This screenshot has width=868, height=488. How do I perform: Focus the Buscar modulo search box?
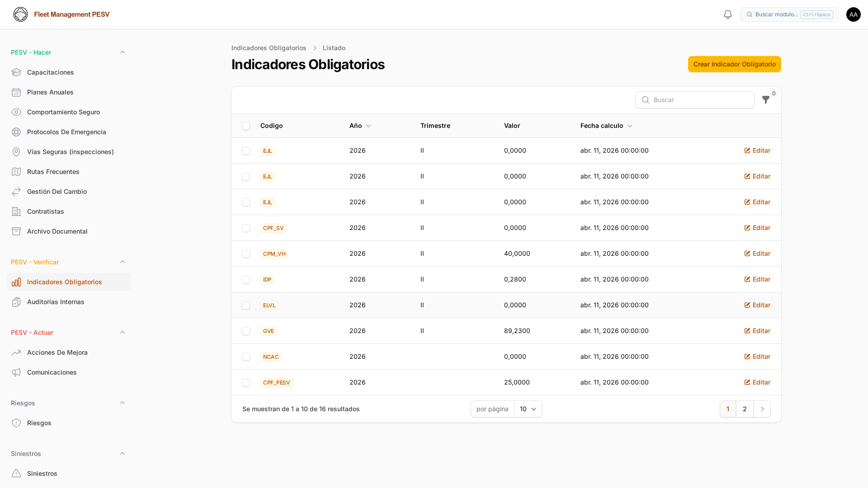click(x=789, y=14)
